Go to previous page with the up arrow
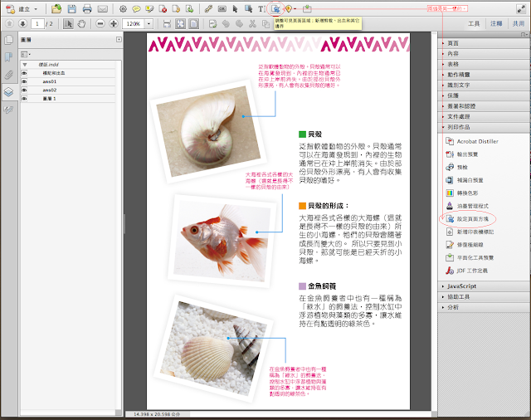The height and width of the screenshot is (420, 531). tap(9, 23)
